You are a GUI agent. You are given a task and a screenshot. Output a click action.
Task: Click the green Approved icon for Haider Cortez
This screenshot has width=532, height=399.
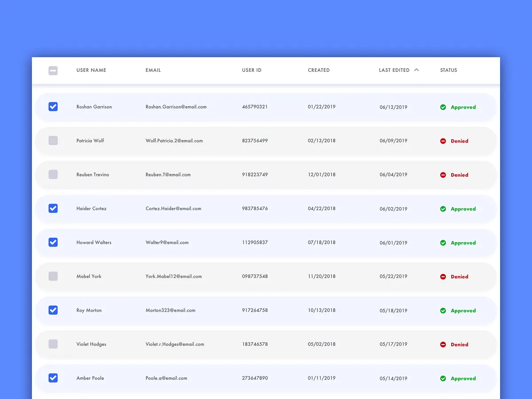tap(443, 209)
